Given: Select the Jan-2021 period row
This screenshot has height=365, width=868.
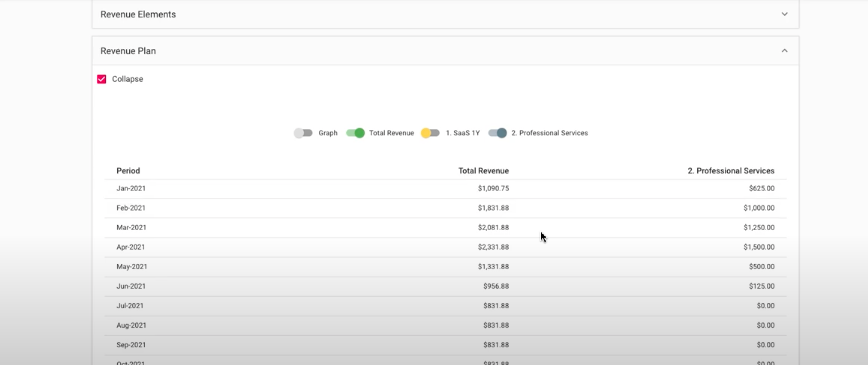Looking at the screenshot, I should [131, 188].
